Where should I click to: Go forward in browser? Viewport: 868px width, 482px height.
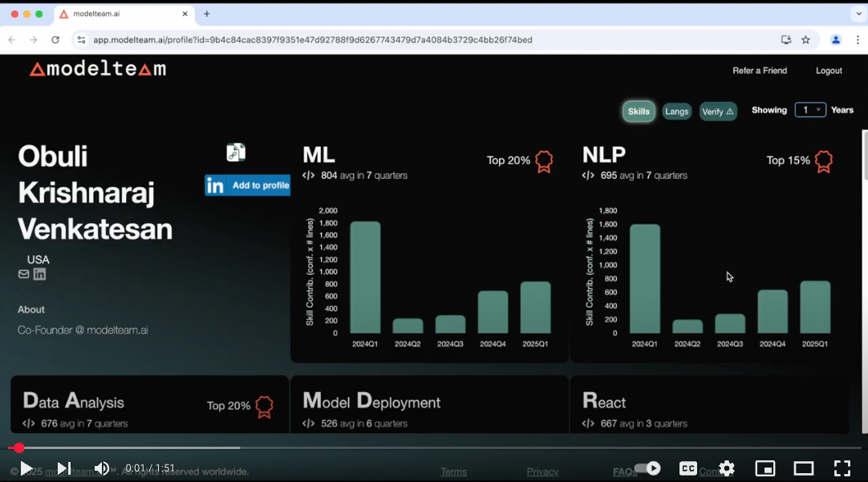click(x=33, y=40)
